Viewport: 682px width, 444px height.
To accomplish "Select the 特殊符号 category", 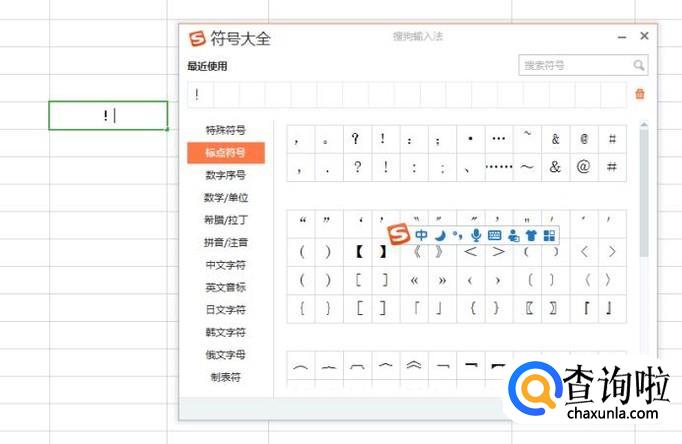I will (225, 130).
